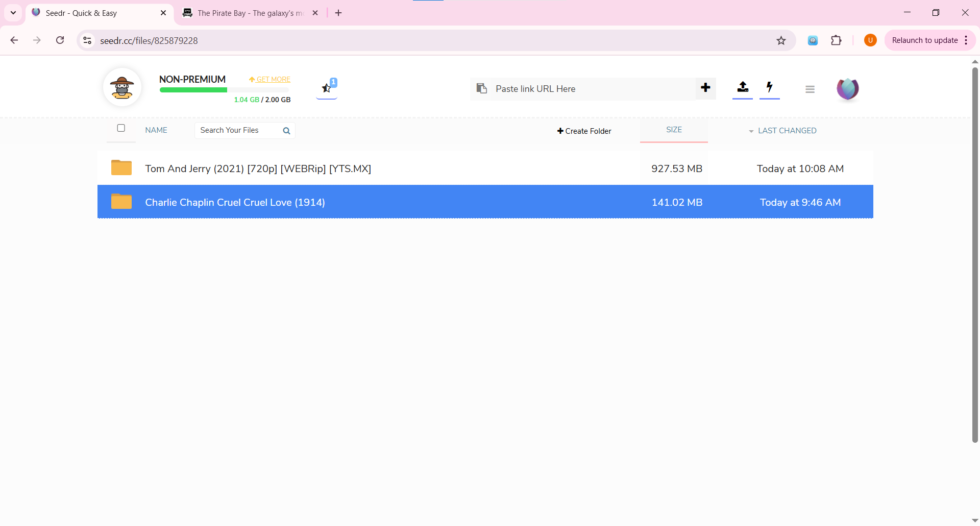Open the starred notifications icon with badge

tap(327, 87)
